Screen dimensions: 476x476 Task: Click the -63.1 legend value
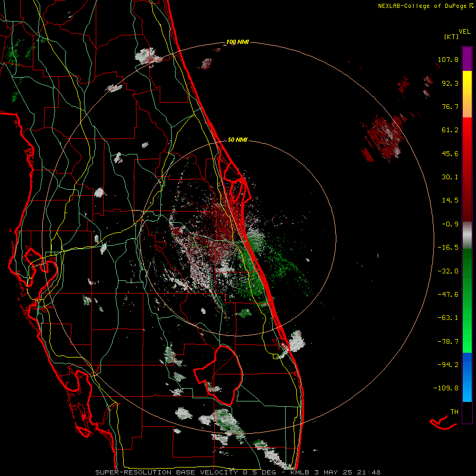click(x=448, y=318)
